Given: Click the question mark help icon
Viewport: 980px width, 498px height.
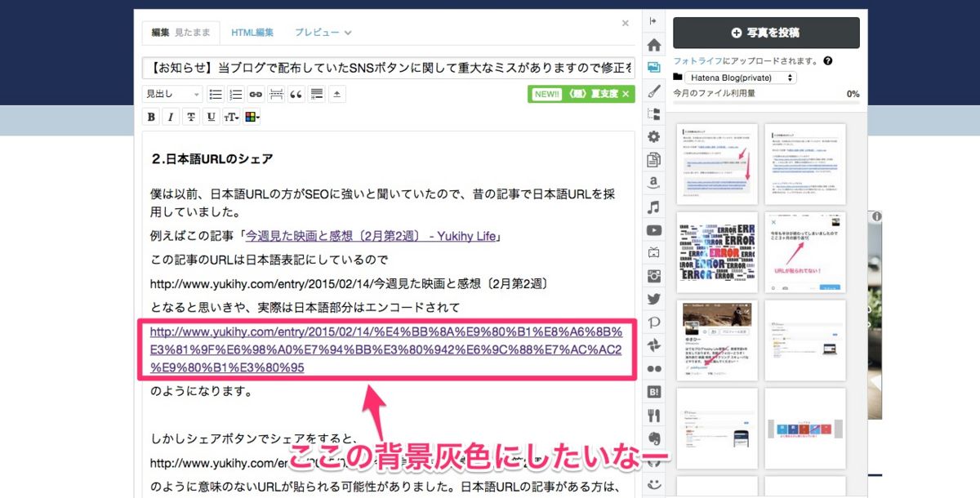Looking at the screenshot, I should (x=828, y=61).
